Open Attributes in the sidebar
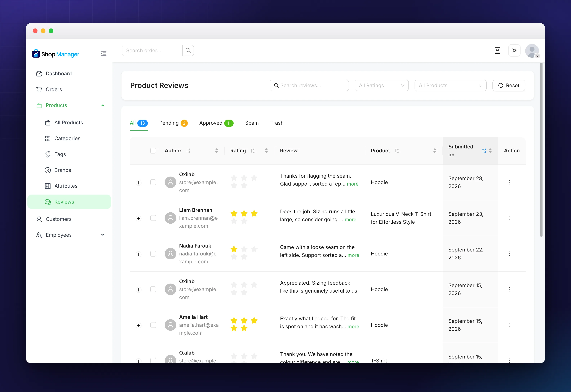 coord(69,186)
